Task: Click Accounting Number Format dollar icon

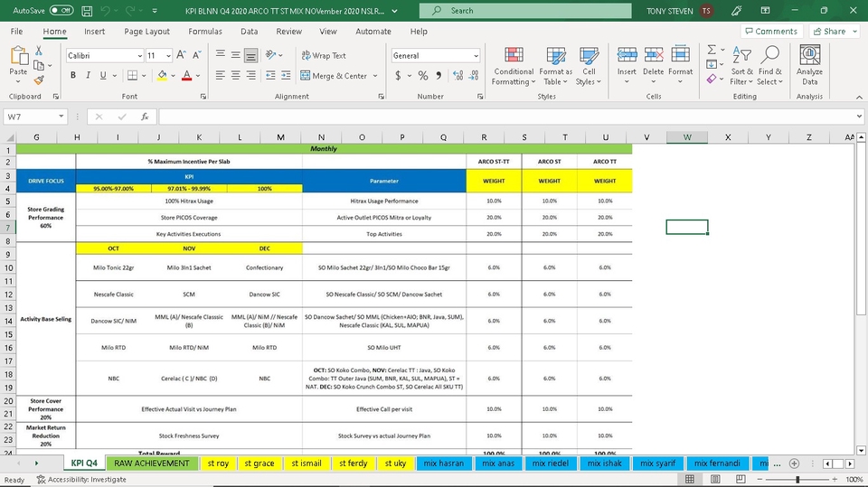Action: [x=398, y=75]
